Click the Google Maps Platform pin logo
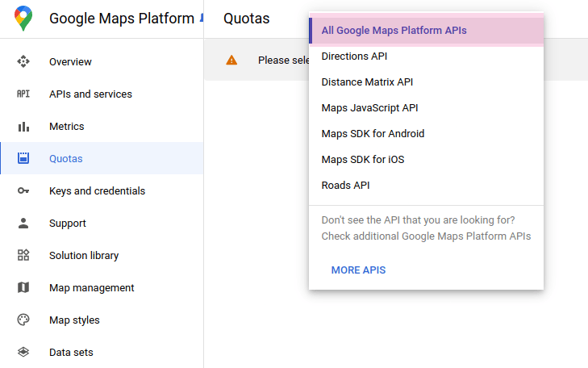This screenshot has width=588, height=368. pyautogui.click(x=23, y=18)
